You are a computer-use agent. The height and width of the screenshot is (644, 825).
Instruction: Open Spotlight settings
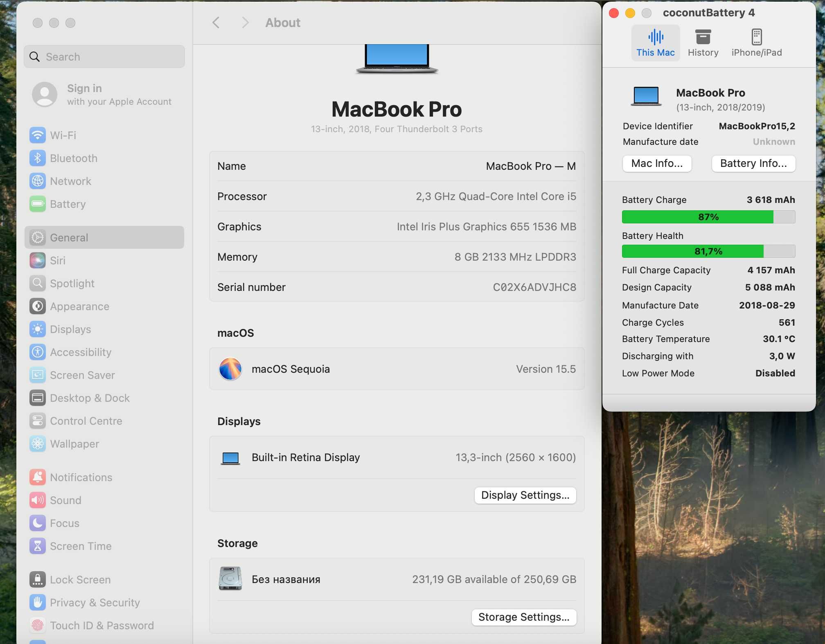coord(104,284)
